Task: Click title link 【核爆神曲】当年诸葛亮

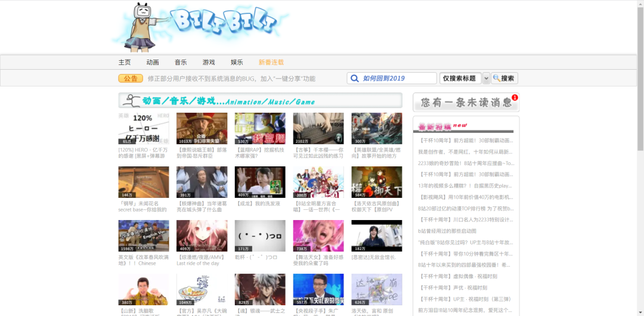Action: tap(202, 206)
